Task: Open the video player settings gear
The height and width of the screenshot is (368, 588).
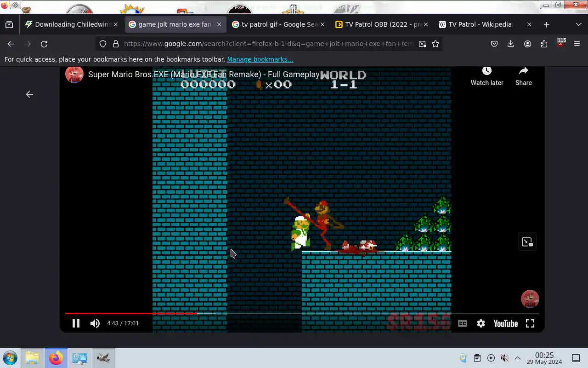Action: click(x=481, y=323)
